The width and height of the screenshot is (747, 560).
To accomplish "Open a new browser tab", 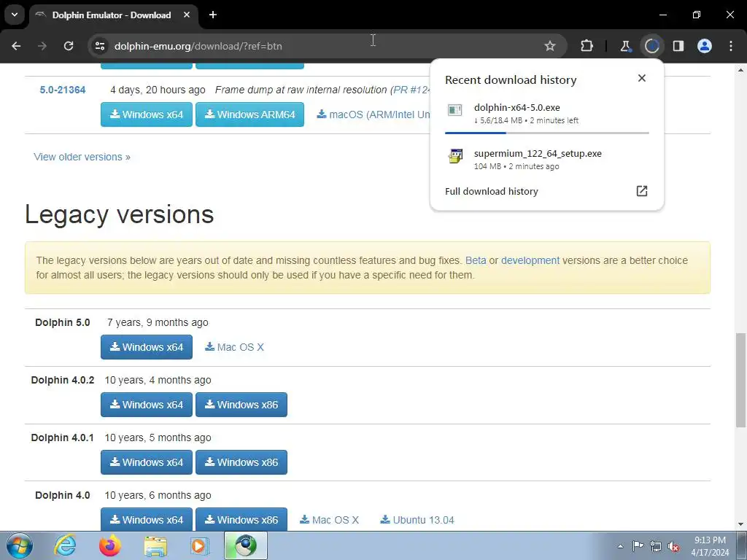I will 213,15.
